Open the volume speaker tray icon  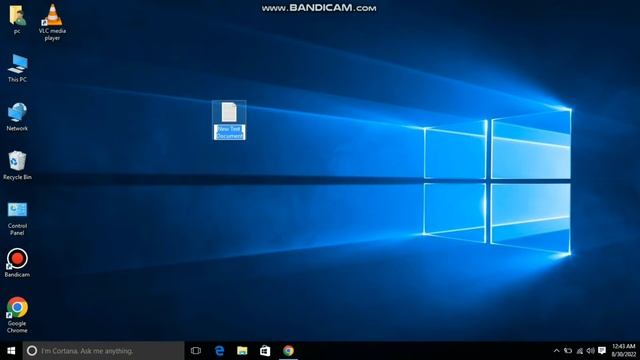591,351
